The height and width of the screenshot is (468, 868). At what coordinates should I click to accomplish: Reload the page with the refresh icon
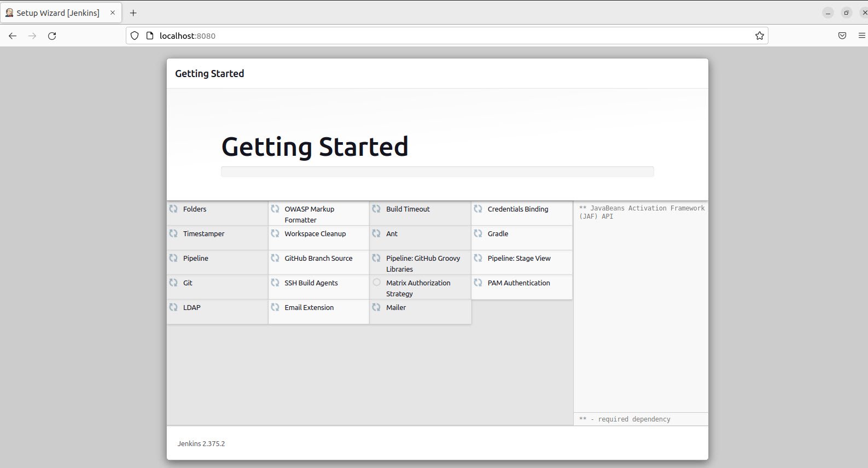(52, 36)
